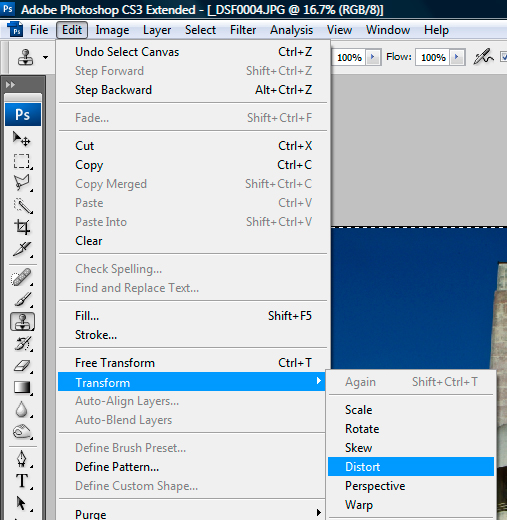507x520 pixels.
Task: Open the Image menu
Action: coord(112,30)
